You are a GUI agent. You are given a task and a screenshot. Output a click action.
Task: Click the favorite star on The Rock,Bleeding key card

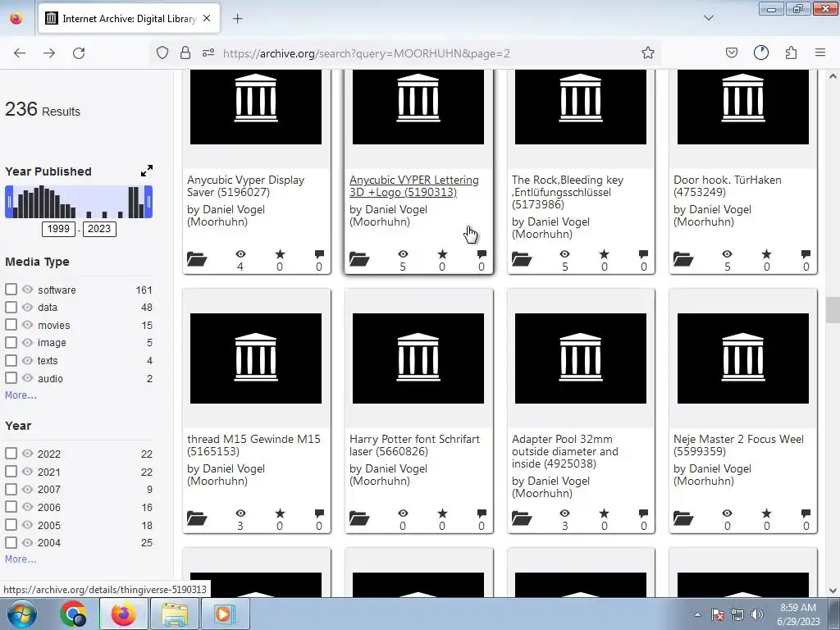[604, 254]
